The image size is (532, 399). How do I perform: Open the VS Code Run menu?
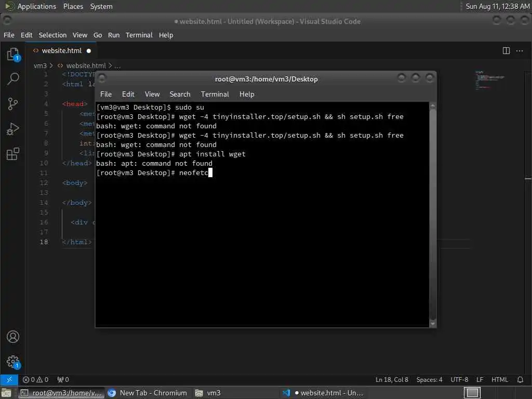114,35
